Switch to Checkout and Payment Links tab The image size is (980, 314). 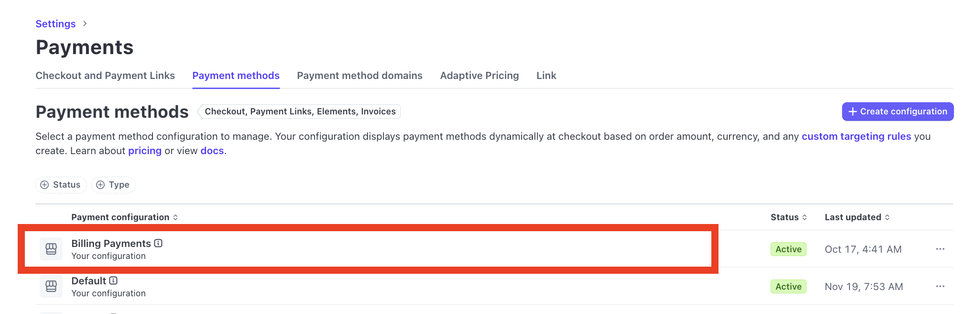tap(105, 76)
